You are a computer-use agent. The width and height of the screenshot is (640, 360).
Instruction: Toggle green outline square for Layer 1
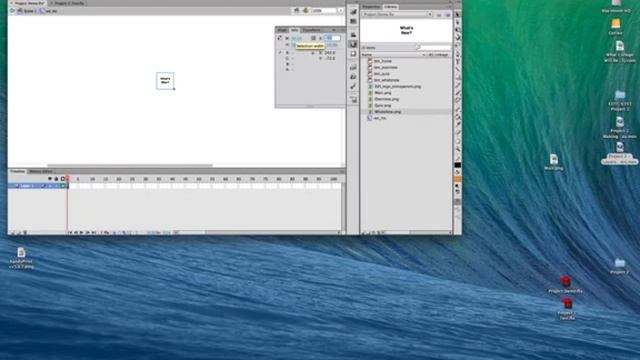point(63,186)
